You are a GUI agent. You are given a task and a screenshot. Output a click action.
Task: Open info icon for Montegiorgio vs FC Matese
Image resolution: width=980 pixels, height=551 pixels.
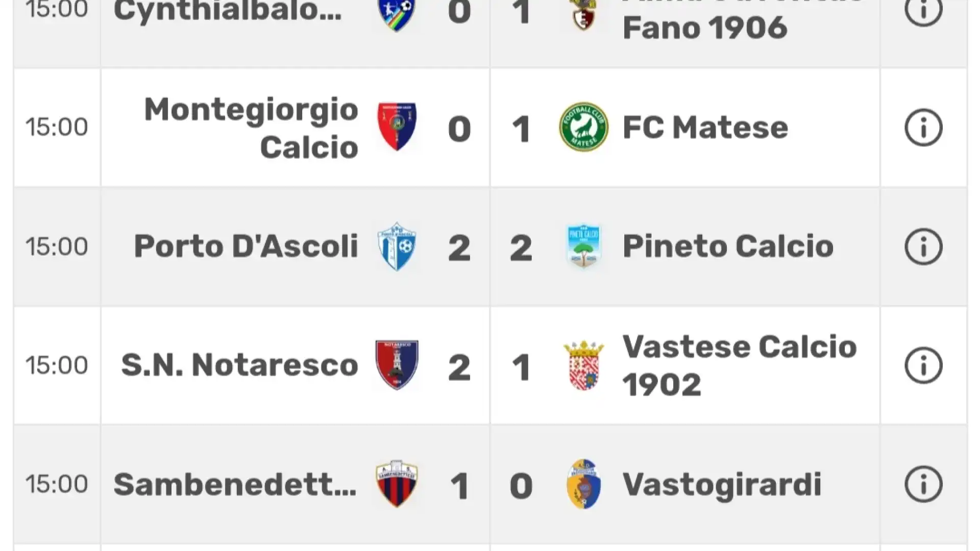tap(923, 128)
